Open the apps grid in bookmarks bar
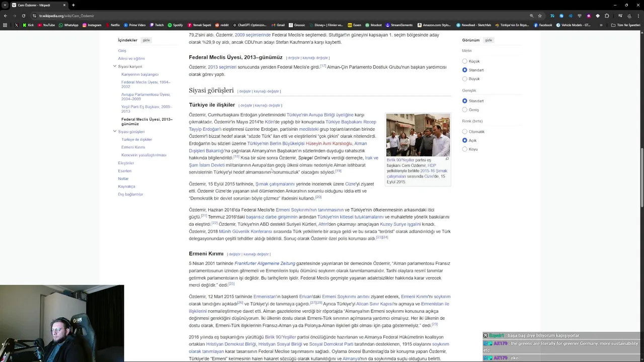 6,25
